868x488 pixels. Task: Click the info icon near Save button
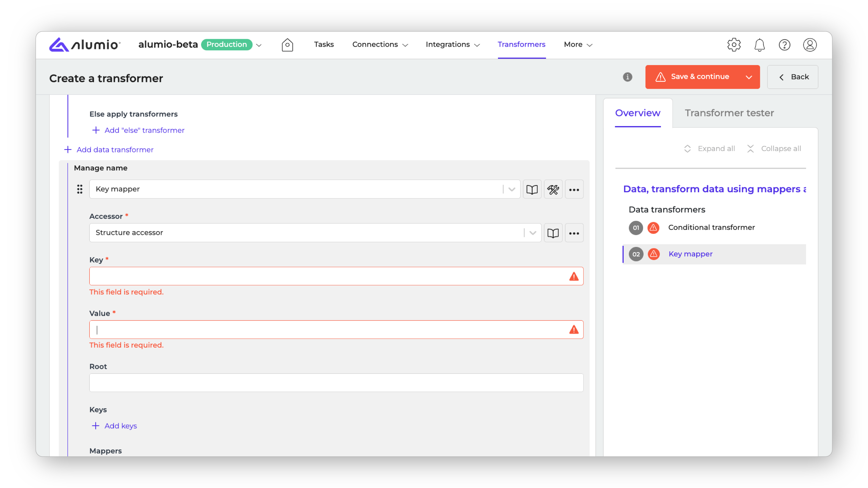tap(627, 77)
